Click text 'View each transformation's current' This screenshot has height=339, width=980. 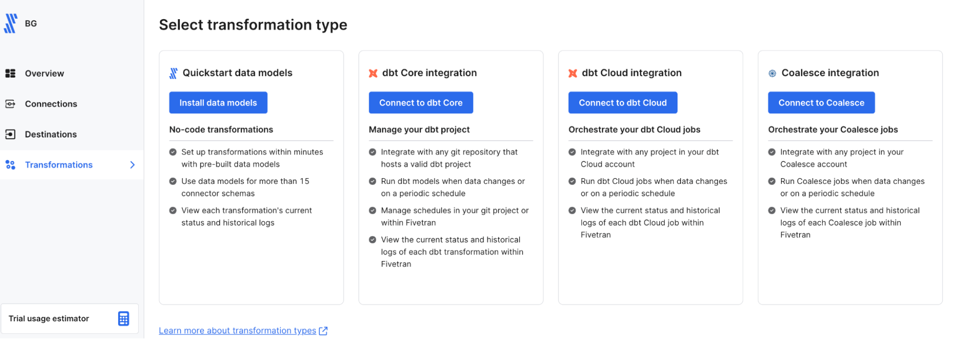click(x=247, y=210)
